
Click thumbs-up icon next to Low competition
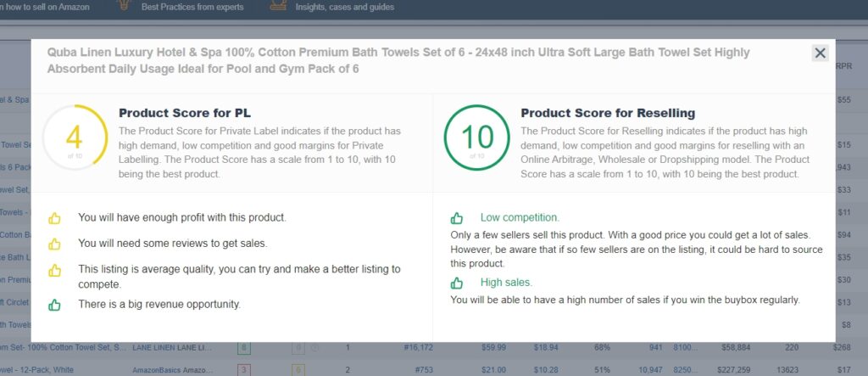pyautogui.click(x=457, y=218)
